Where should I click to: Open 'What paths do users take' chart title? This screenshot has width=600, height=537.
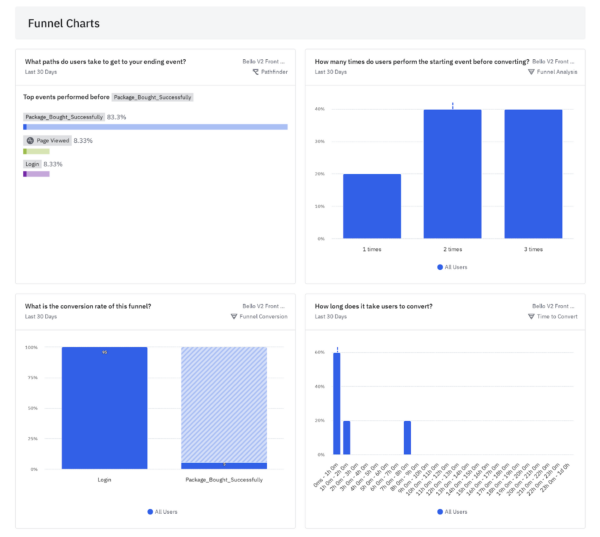pyautogui.click(x=105, y=61)
